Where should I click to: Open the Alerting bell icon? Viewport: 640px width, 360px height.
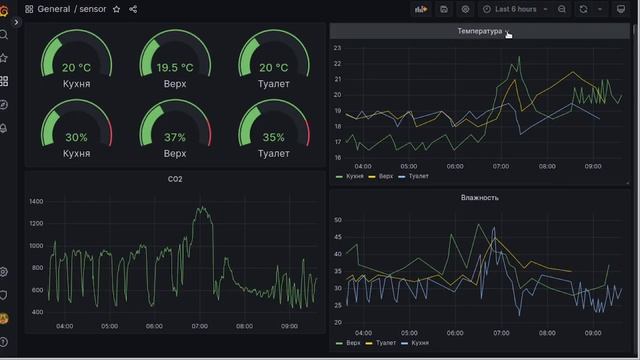point(4,129)
